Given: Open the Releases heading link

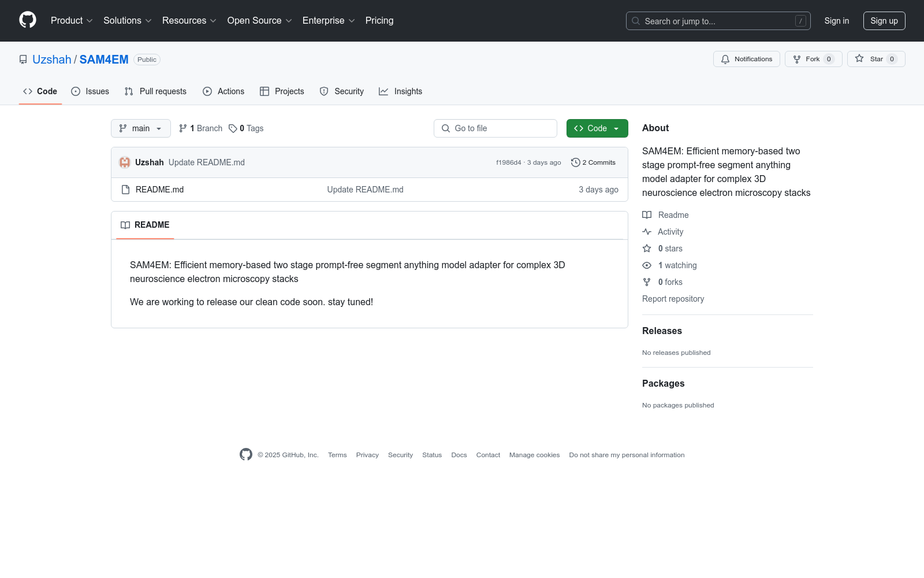Looking at the screenshot, I should pos(662,331).
